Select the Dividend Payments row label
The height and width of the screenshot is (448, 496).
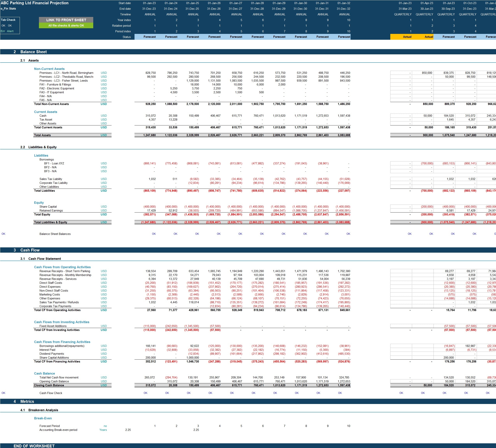click(x=52, y=354)
